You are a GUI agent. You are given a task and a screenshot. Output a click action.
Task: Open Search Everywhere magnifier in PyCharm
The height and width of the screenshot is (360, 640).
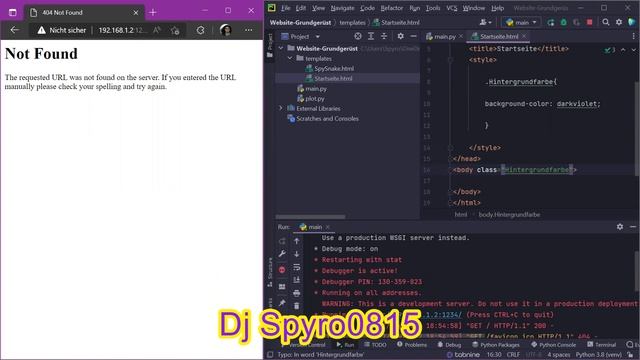(x=606, y=22)
